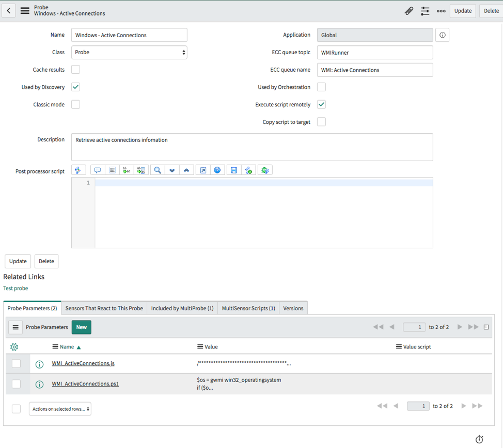
Task: Open the personalize form settings icon
Action: [x=425, y=11]
